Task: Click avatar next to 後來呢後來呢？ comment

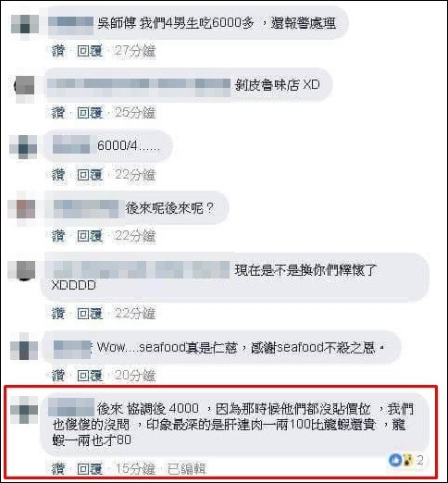Action: (x=23, y=209)
